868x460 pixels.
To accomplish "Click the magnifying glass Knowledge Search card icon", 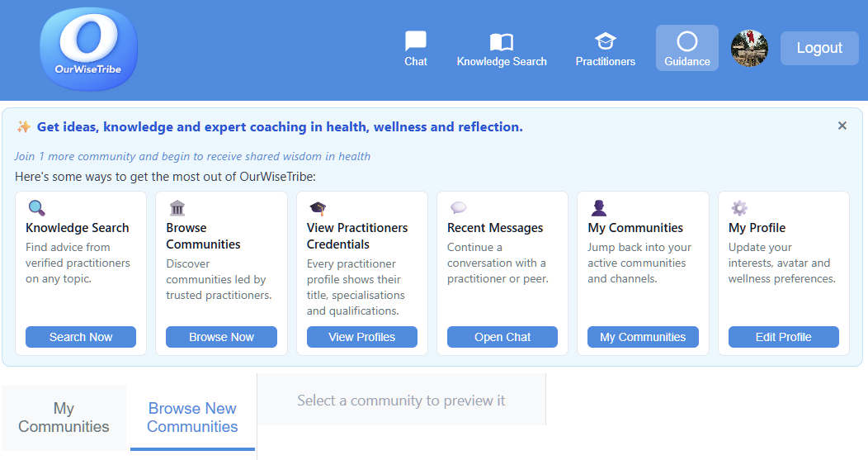I will tap(36, 208).
